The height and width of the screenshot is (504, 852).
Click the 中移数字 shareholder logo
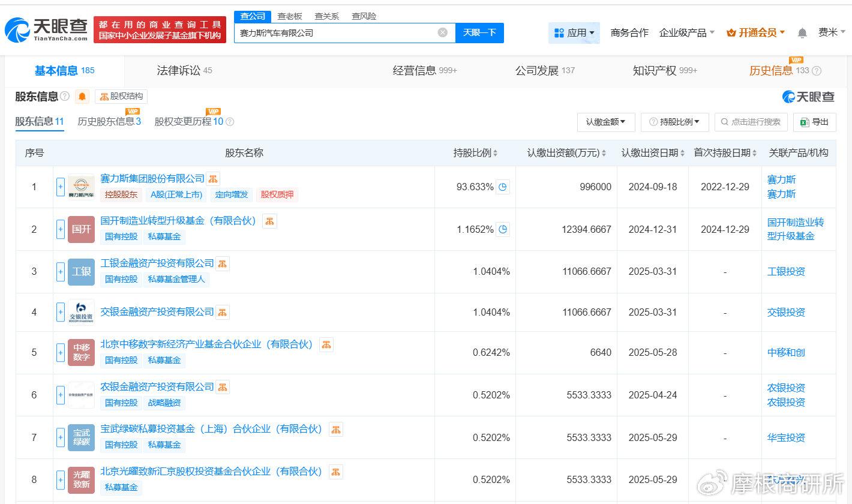81,352
